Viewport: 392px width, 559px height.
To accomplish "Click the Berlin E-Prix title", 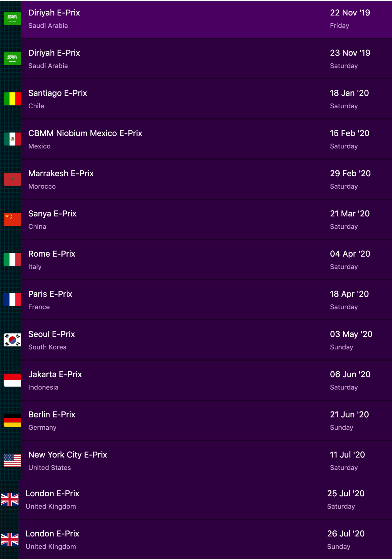I will [x=52, y=414].
